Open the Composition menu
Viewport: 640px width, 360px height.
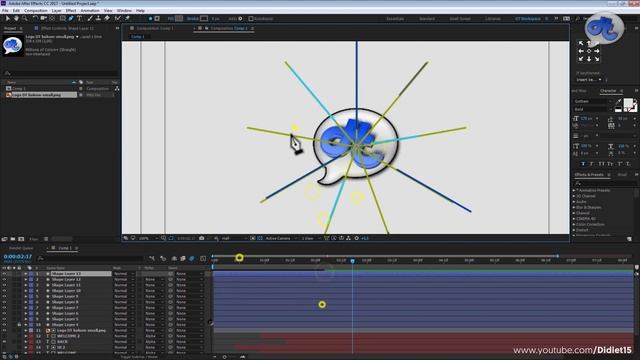click(x=36, y=11)
